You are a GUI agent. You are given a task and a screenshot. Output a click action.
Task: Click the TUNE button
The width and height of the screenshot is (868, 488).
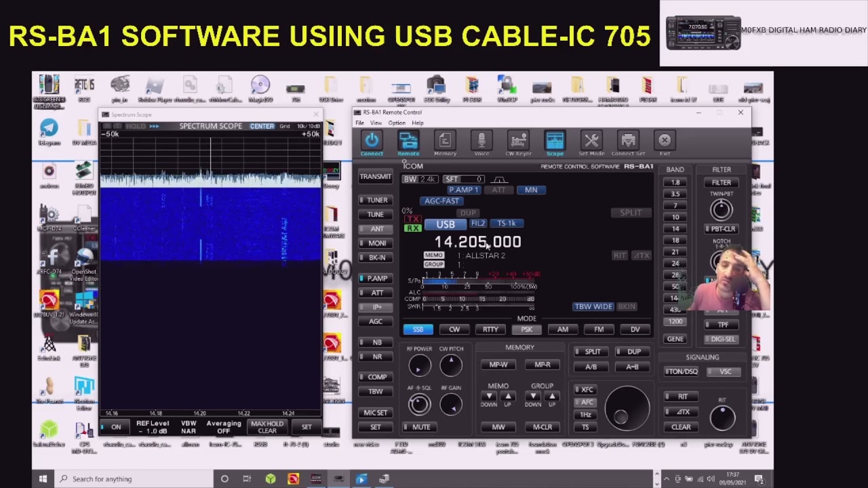[375, 214]
